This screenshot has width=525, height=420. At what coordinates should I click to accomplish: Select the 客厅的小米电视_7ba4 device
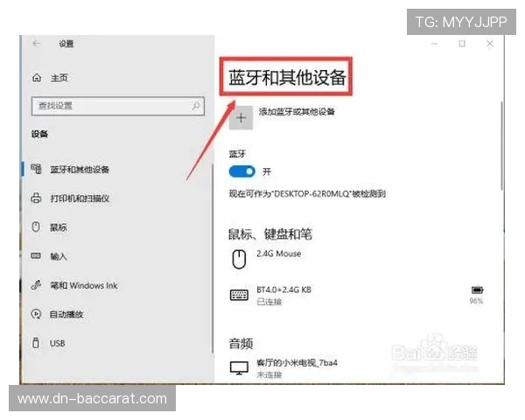click(297, 363)
